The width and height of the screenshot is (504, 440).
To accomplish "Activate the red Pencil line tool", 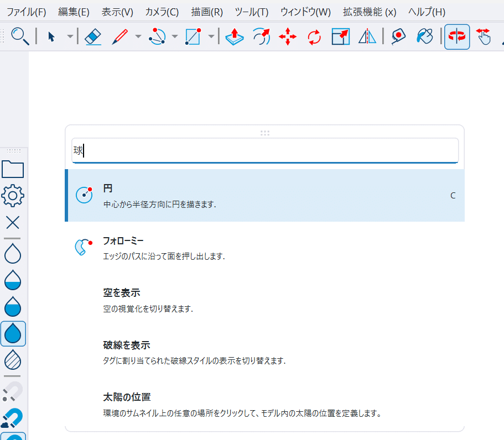I will [x=120, y=36].
